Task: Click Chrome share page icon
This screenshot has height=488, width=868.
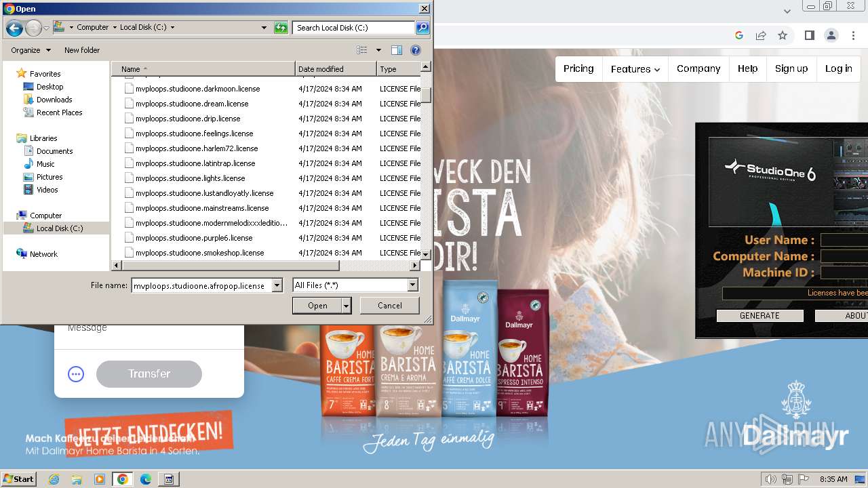Action: 761,35
